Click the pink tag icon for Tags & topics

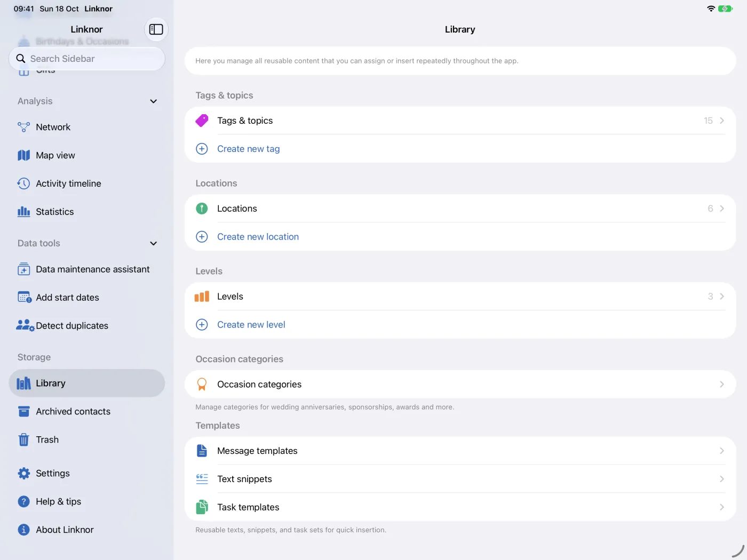(x=202, y=121)
